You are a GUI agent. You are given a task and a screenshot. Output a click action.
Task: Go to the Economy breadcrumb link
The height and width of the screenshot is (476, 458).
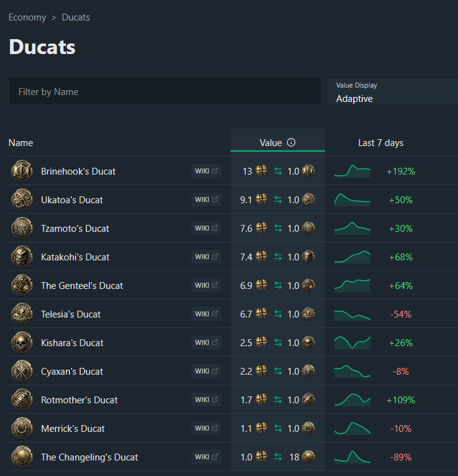click(x=27, y=17)
